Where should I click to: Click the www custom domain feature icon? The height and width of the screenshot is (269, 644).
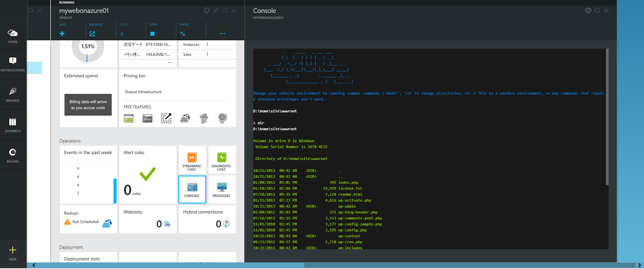(x=147, y=118)
